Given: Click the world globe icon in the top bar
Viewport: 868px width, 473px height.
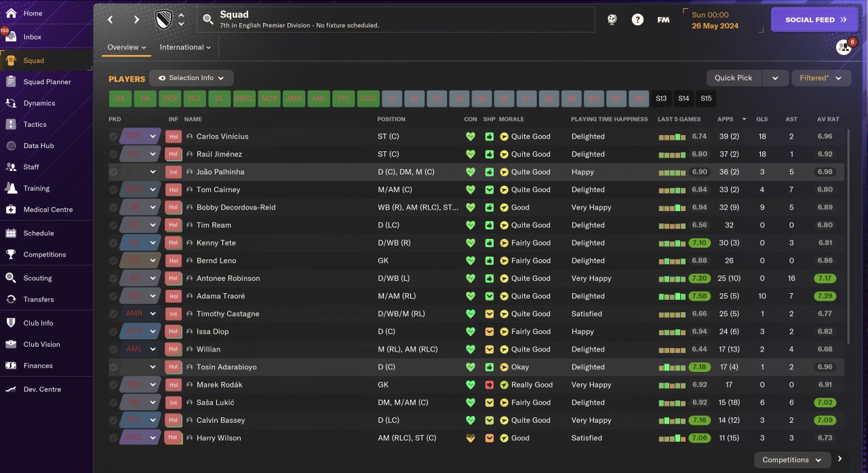Looking at the screenshot, I should pyautogui.click(x=612, y=20).
